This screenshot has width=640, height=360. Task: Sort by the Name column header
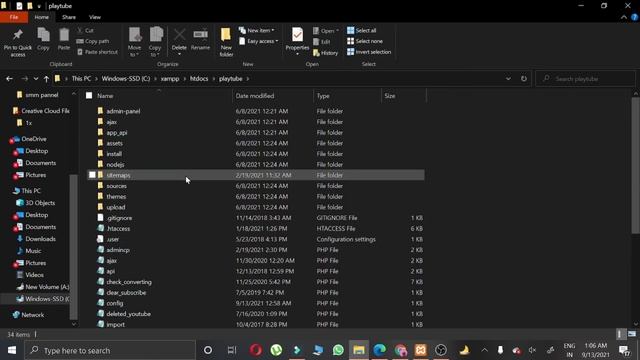pyautogui.click(x=105, y=96)
